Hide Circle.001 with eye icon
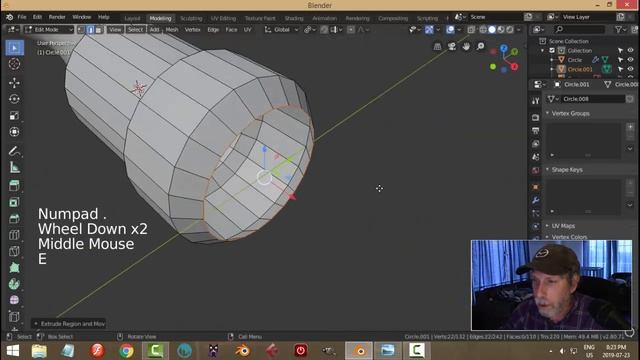 pyautogui.click(x=630, y=69)
